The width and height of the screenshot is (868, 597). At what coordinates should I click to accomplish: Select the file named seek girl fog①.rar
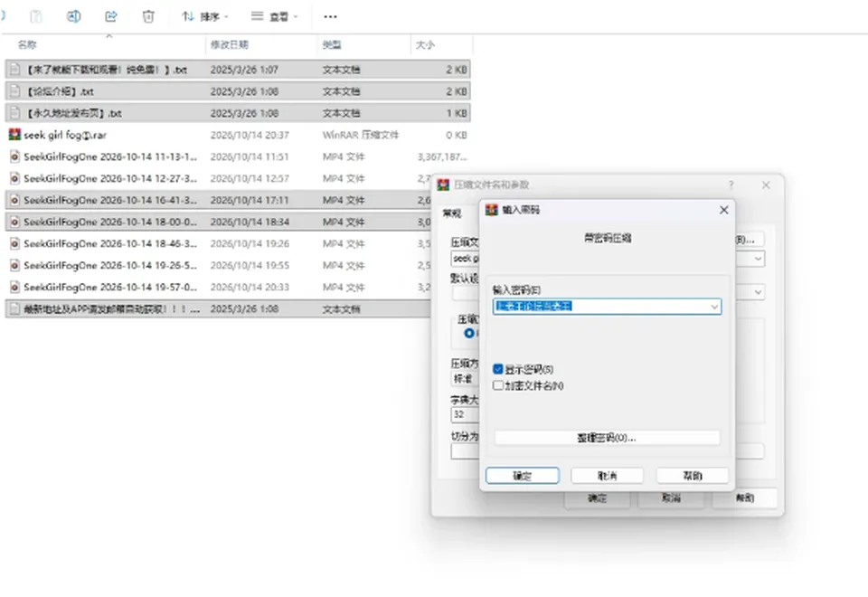click(65, 135)
